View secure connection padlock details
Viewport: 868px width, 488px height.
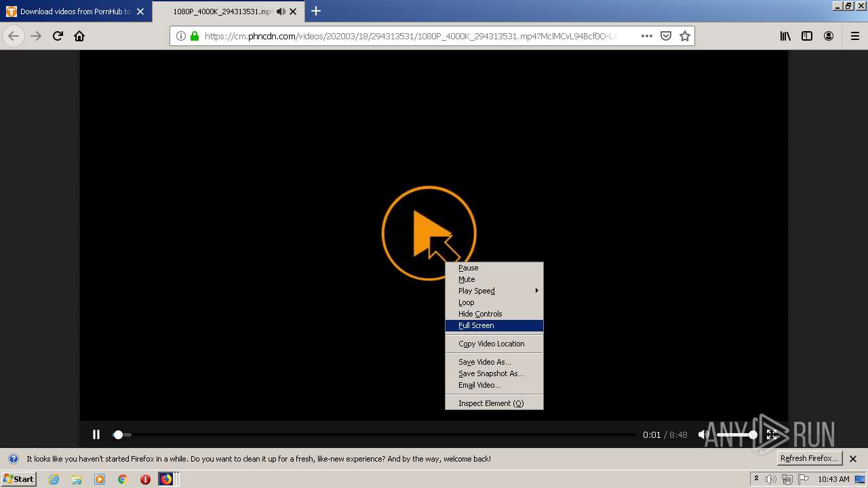[x=195, y=36]
